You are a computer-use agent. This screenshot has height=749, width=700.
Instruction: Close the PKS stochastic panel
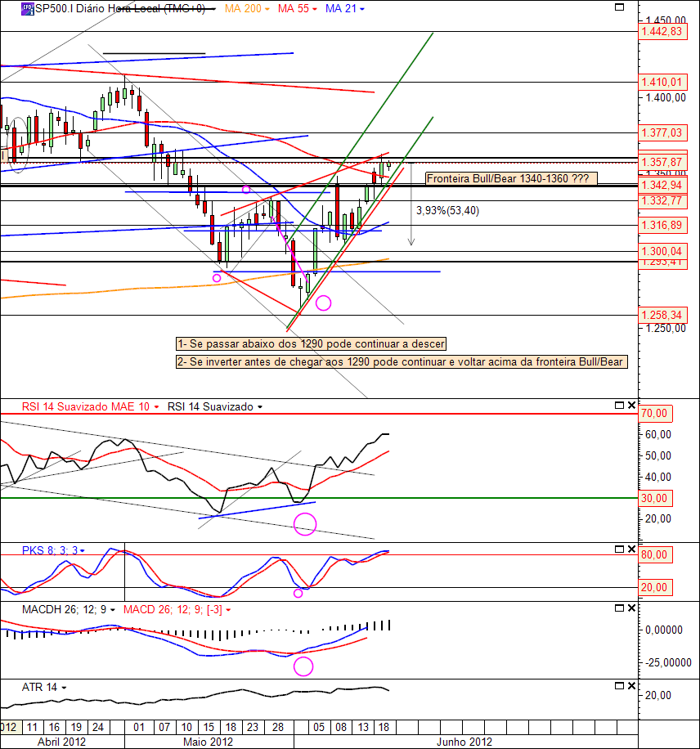point(631,549)
